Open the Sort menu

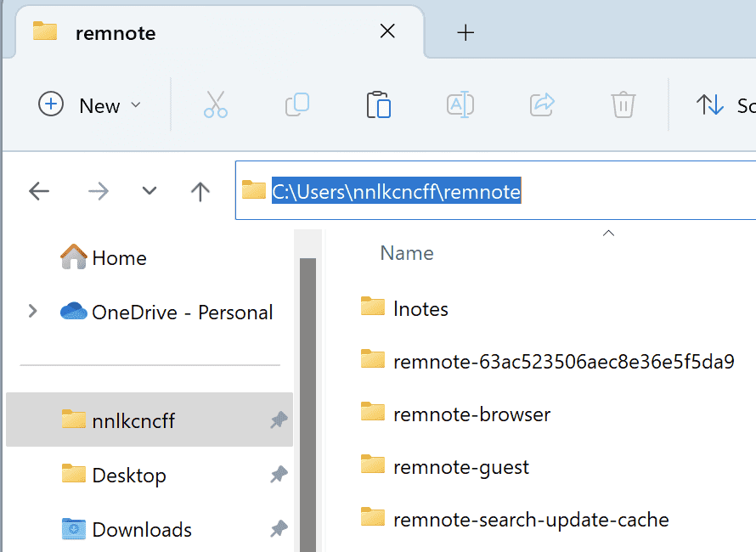724,105
